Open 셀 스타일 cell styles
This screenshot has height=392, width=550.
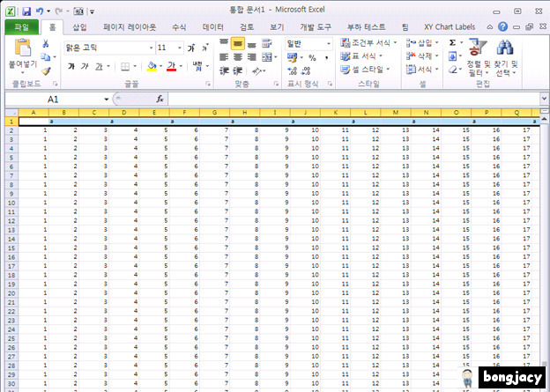[365, 70]
